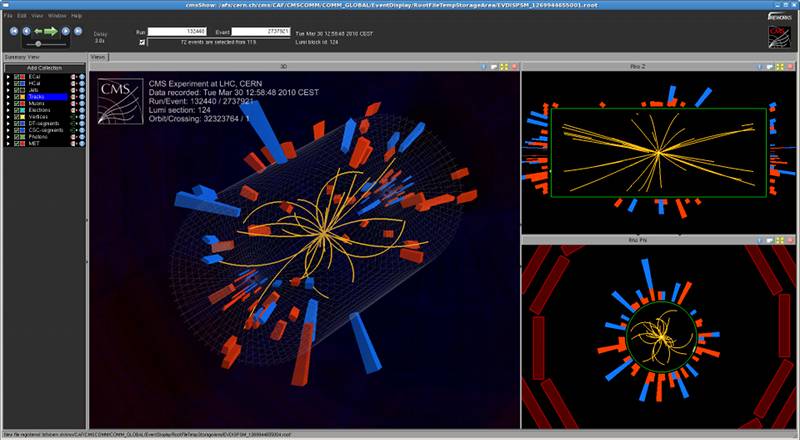Image resolution: width=800 pixels, height=440 pixels.
Task: Open the Window menu
Action: pyautogui.click(x=57, y=16)
